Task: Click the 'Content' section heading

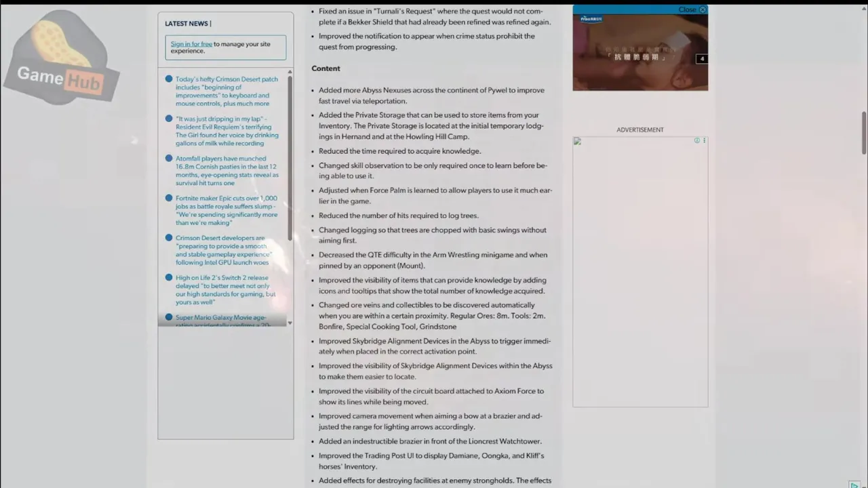Action: coord(325,68)
